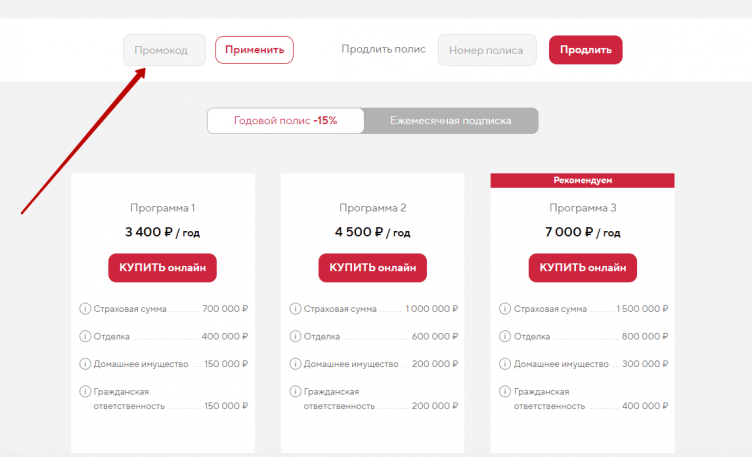Screen dimensions: 752x457
Task: Focus the Промокод input field
Action: click(x=164, y=50)
